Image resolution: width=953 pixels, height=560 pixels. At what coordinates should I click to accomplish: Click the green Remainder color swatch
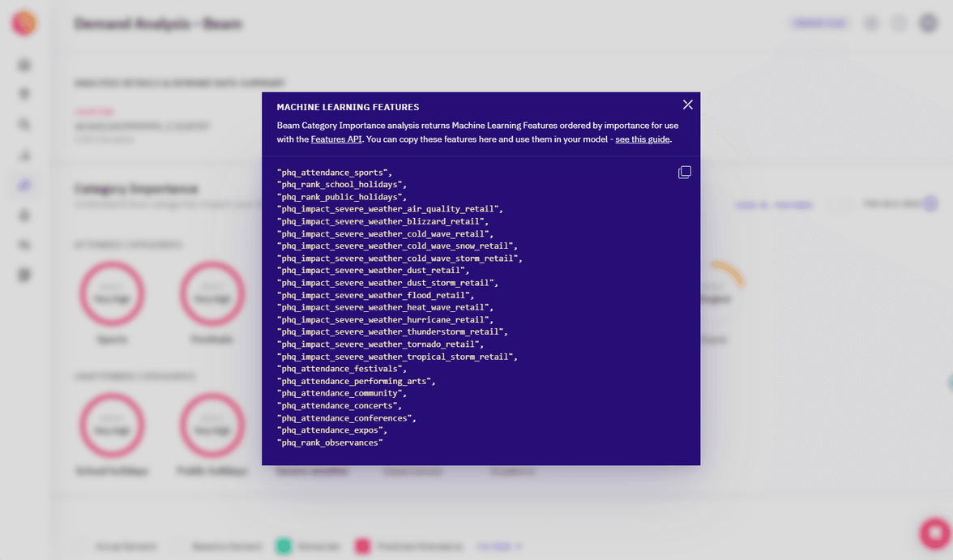coord(283,546)
